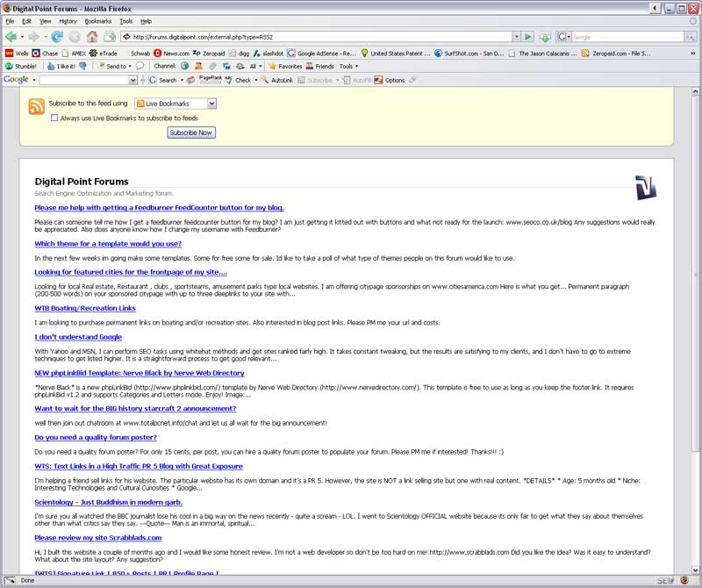Run the spell Check tool

click(x=238, y=80)
